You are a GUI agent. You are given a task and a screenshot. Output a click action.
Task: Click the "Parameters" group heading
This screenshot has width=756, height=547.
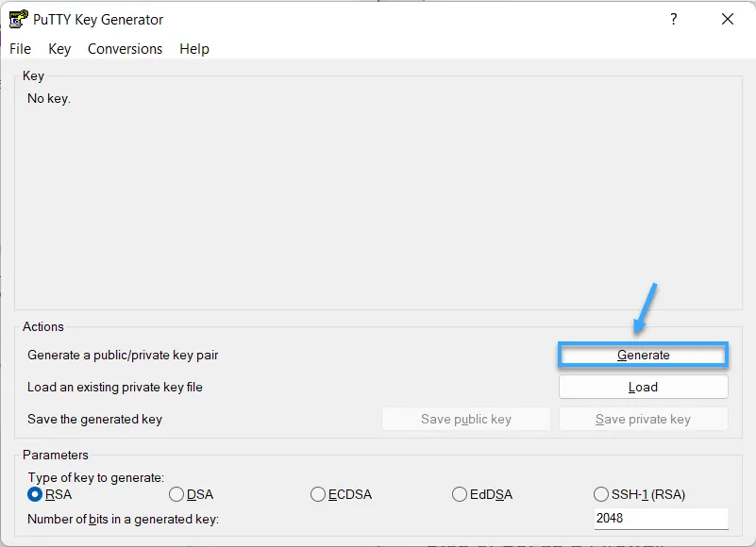56,455
